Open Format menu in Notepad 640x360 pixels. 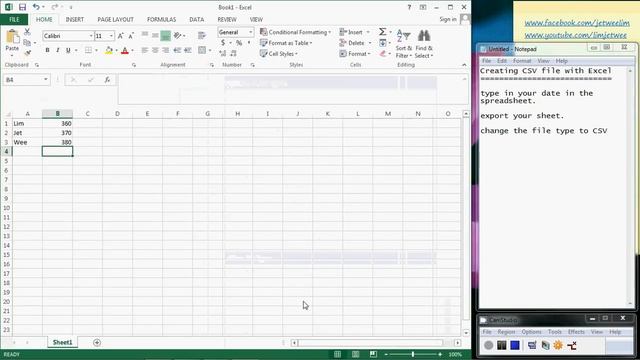click(522, 61)
